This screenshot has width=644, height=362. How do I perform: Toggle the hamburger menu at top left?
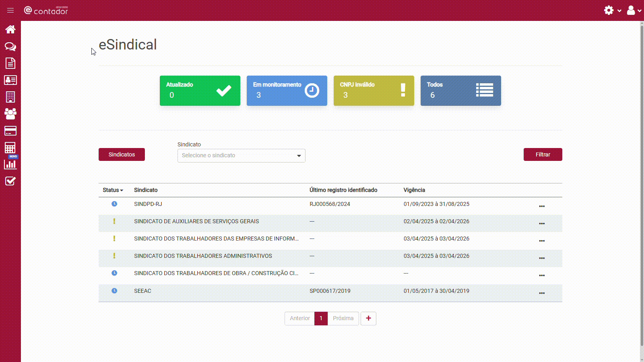point(10,10)
